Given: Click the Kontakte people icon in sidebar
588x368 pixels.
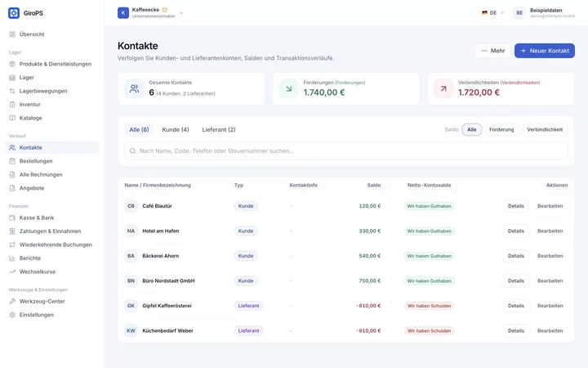Looking at the screenshot, I should (12, 147).
